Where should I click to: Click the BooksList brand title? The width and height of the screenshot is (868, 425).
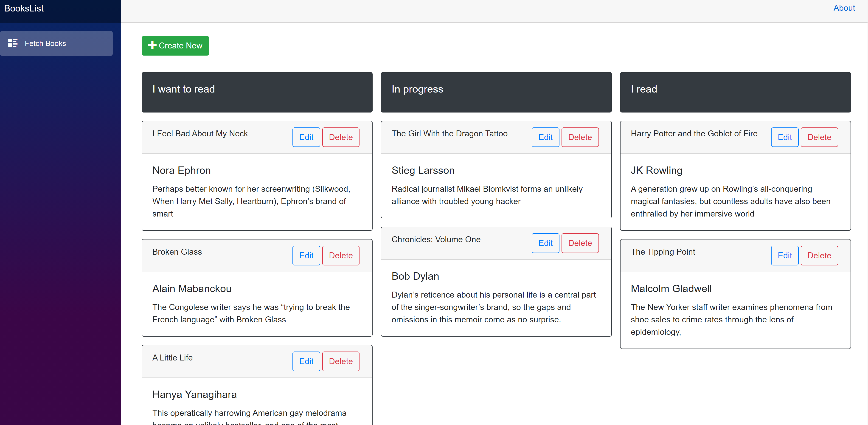point(24,8)
